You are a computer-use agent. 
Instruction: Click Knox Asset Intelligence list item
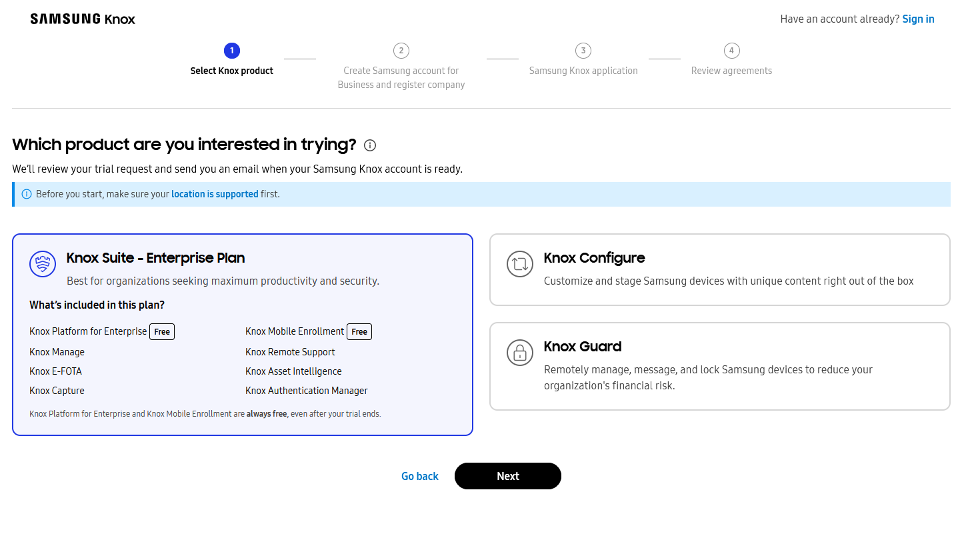click(293, 371)
